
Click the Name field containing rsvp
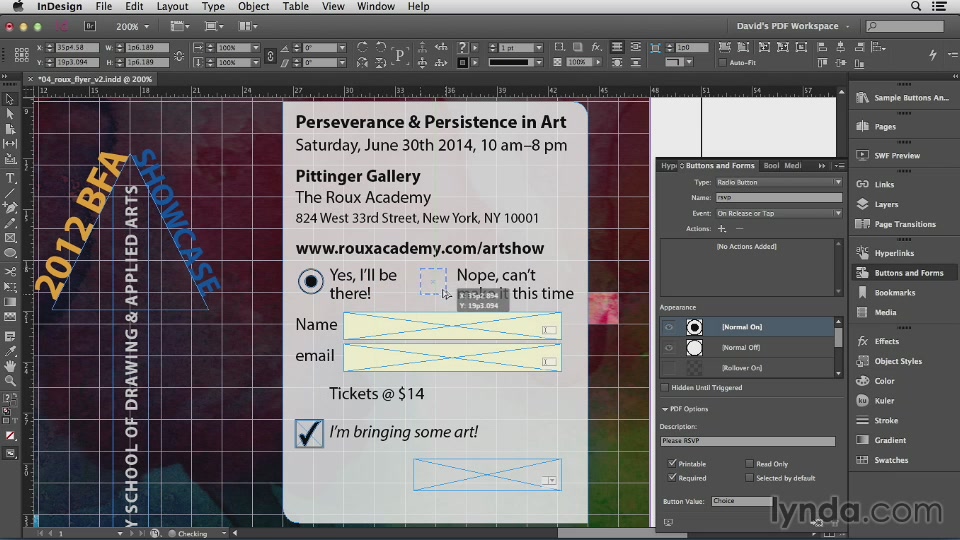click(x=779, y=197)
